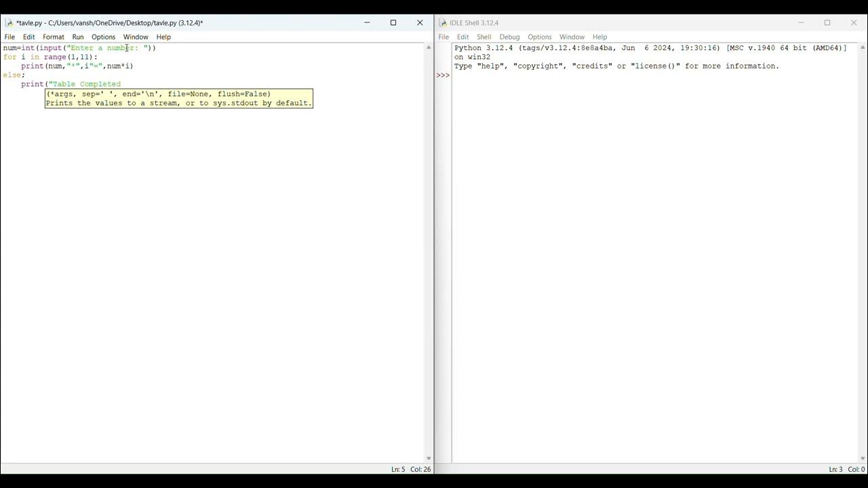This screenshot has width=868, height=488.
Task: Open File menu in tavle.py editor
Action: (9, 37)
